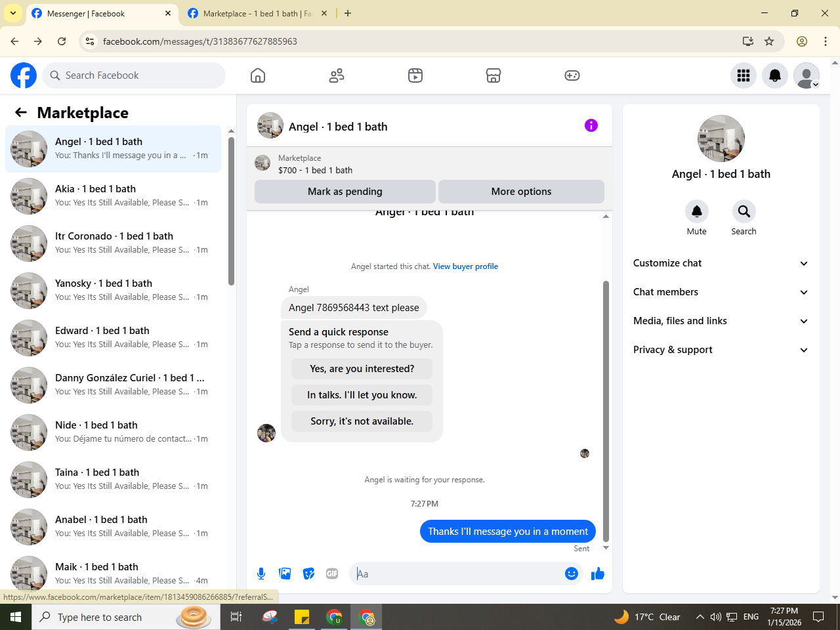Image resolution: width=840 pixels, height=630 pixels.
Task: Open the Friends icon in top navigation
Action: [x=337, y=75]
